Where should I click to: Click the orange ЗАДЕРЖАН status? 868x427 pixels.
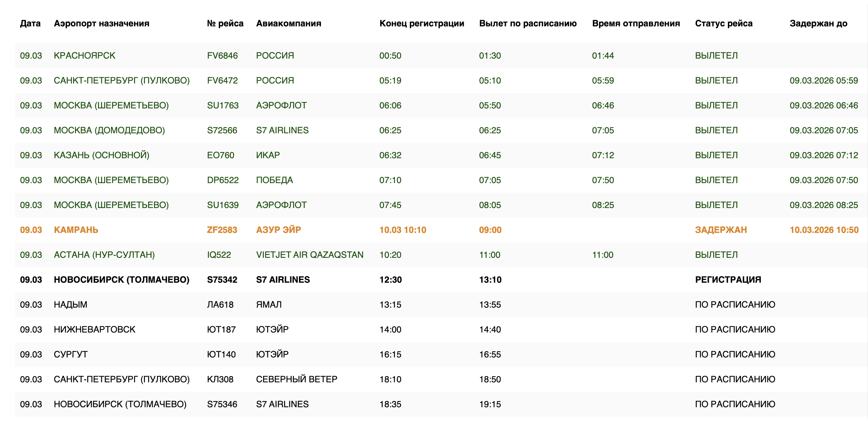(x=721, y=230)
